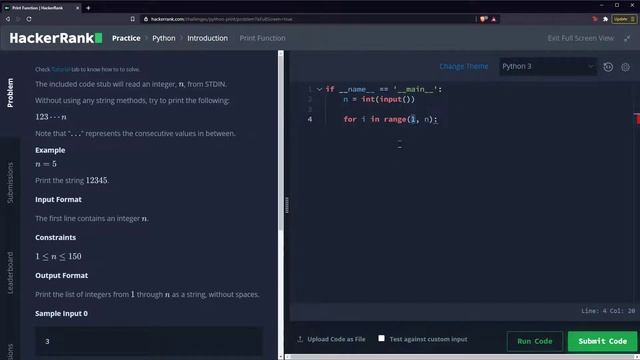Click the browser Update button
Viewport: 640px width, 360px height.
click(x=624, y=19)
